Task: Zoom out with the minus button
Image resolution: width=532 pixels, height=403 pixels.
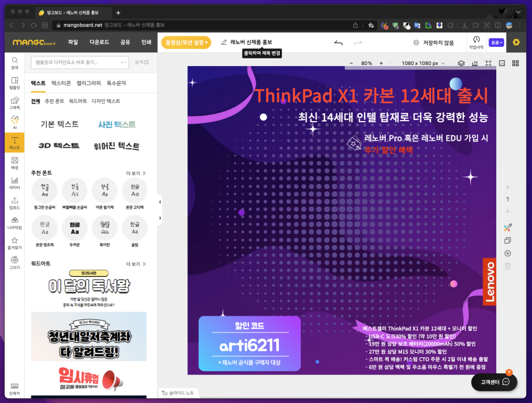Action: [x=351, y=63]
